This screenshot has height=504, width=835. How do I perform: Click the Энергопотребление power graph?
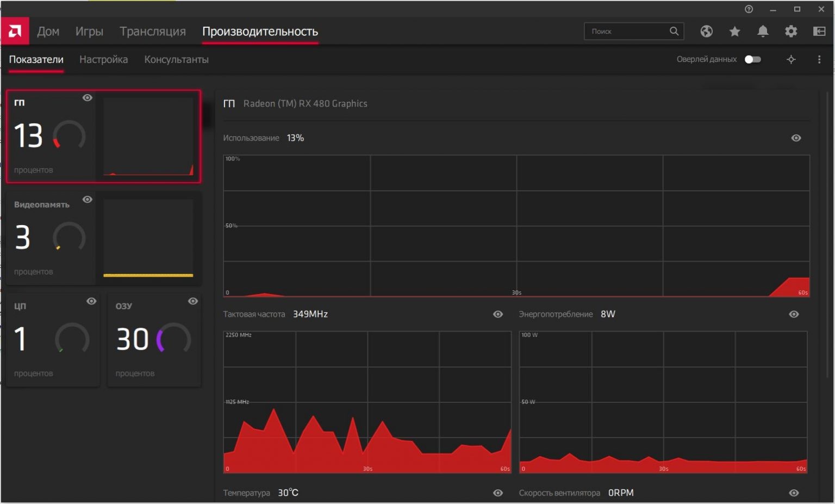click(663, 402)
